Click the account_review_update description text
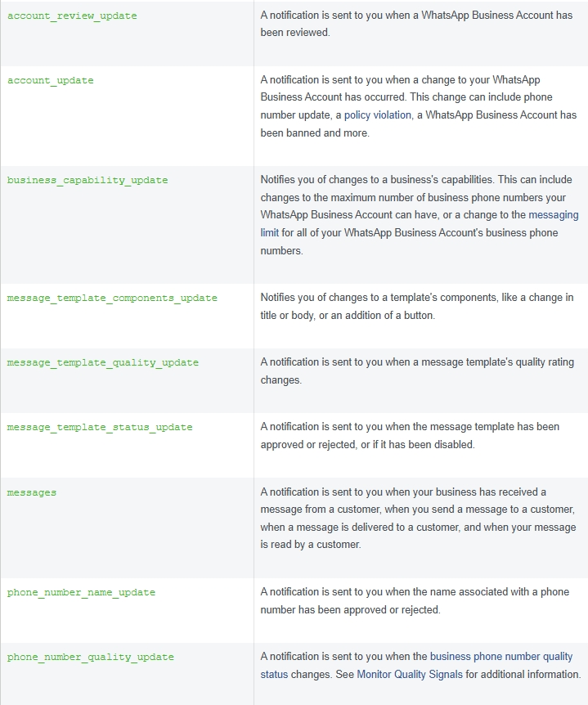Screen dimensions: 588x705 point(416,24)
